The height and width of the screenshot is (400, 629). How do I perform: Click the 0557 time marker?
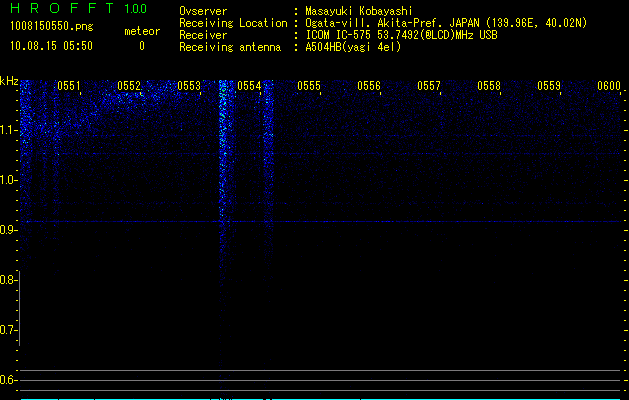tap(428, 86)
